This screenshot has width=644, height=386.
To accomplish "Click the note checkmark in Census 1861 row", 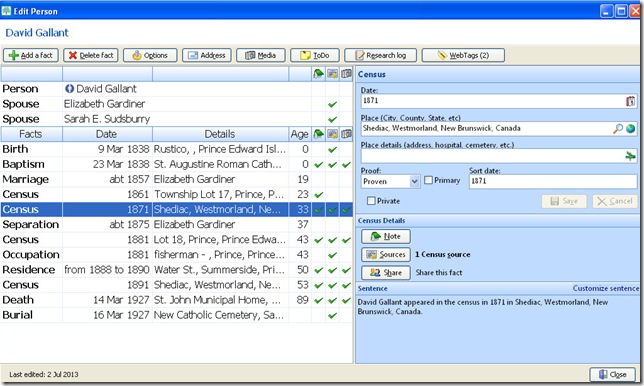I will [x=318, y=195].
